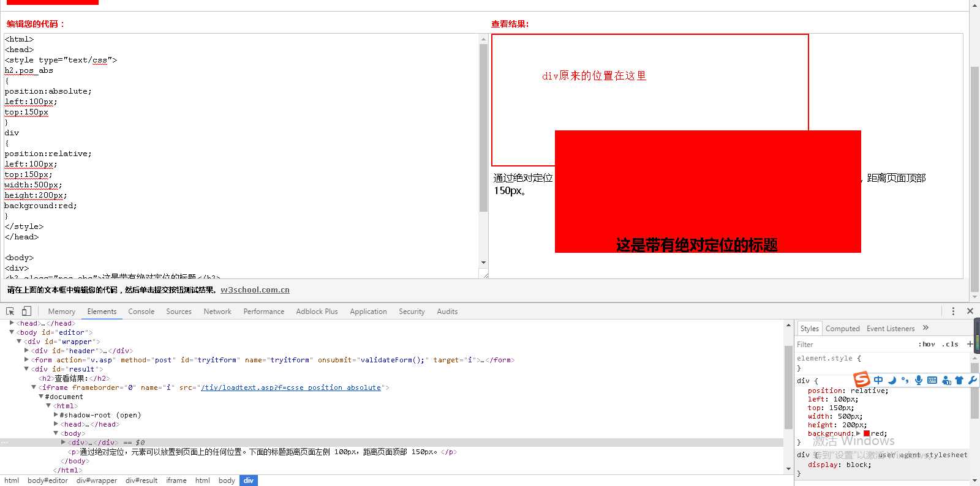Click Elements panel scrollbar down arrow

tap(789, 469)
